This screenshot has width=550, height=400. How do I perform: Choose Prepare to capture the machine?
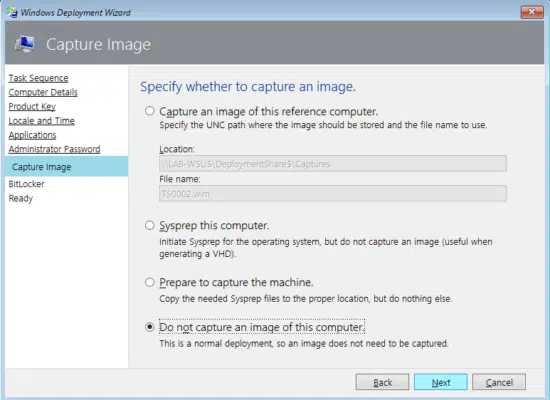(x=150, y=282)
